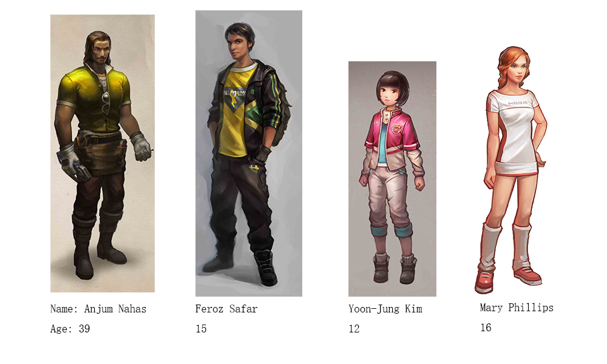The width and height of the screenshot is (607, 364).
Task: Click the "Yoon-Jung Kim" name label
Action: (x=385, y=309)
